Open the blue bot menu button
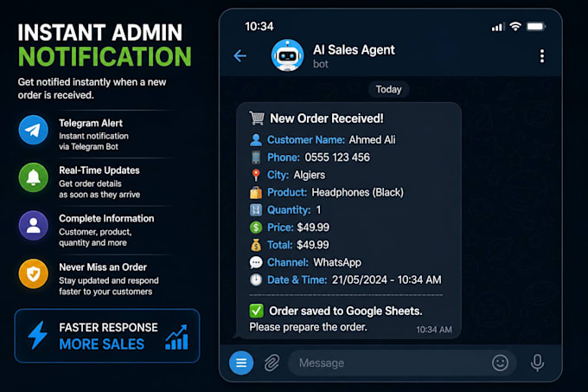 241,363
